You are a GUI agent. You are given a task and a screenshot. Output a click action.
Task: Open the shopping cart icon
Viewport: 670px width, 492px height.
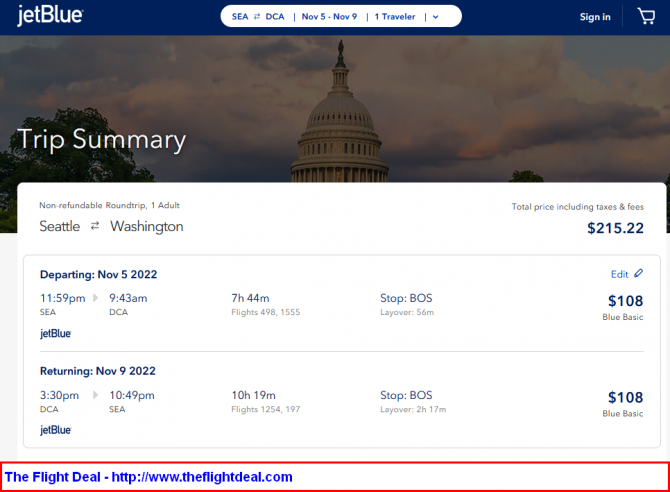pyautogui.click(x=646, y=16)
